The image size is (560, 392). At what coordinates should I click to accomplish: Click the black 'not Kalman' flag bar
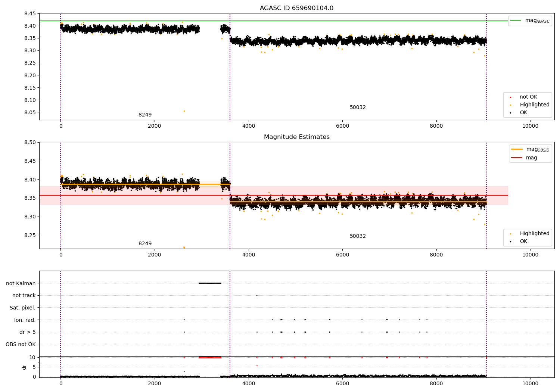tap(210, 283)
